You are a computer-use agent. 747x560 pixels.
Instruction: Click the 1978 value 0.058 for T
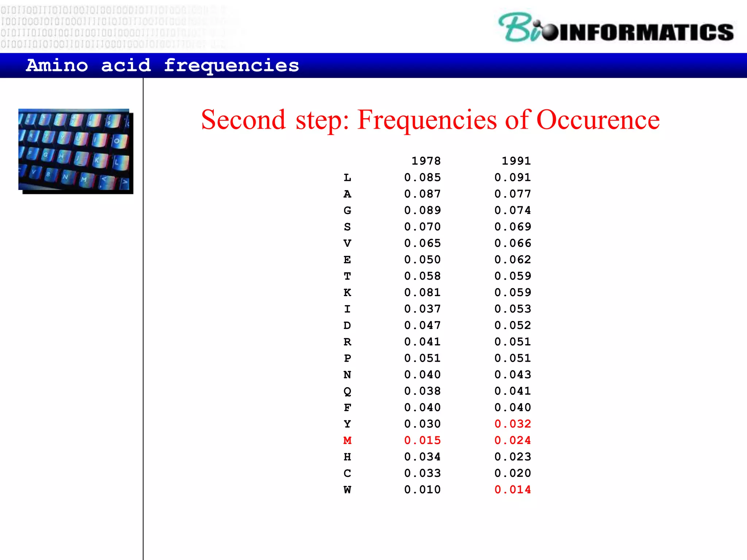pos(422,276)
